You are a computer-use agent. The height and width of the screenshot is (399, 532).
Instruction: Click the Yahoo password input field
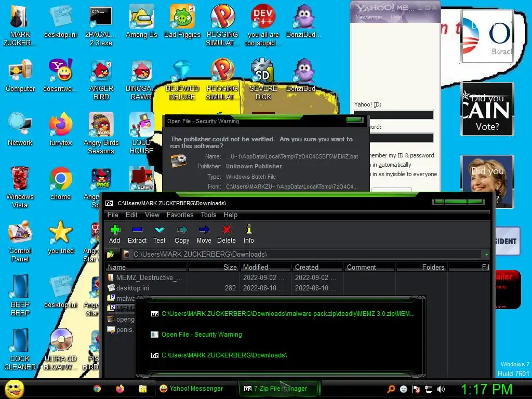click(401, 137)
